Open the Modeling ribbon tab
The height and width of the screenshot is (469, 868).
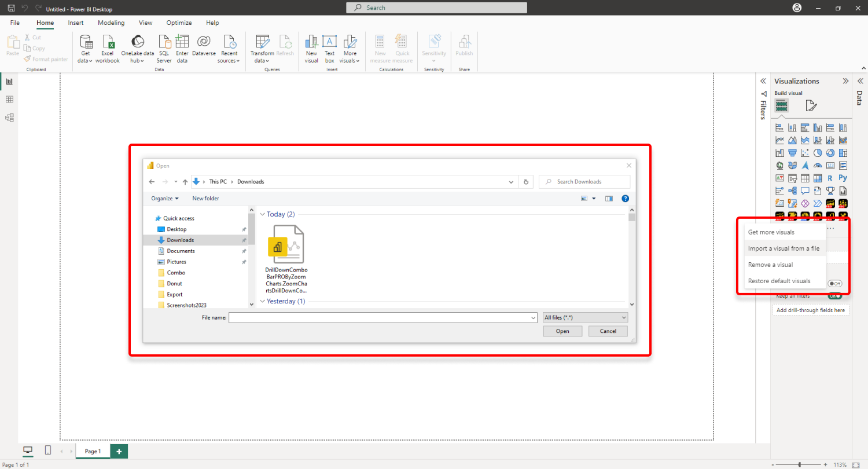111,23
